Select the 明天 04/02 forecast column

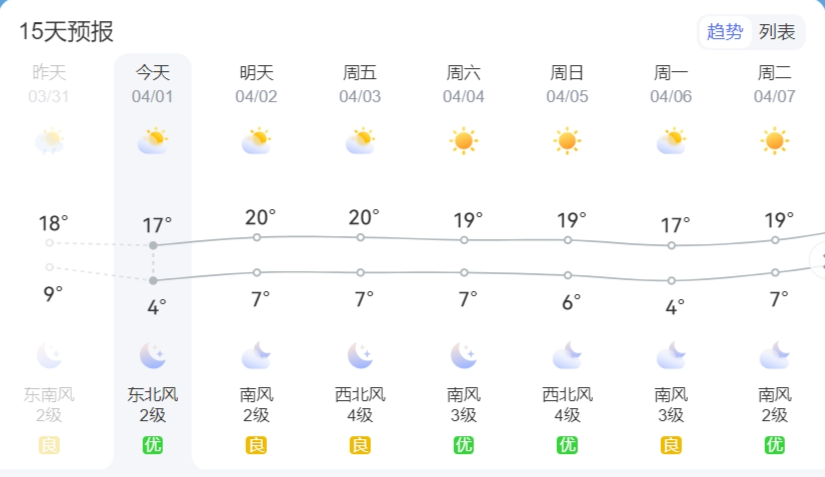click(x=256, y=84)
